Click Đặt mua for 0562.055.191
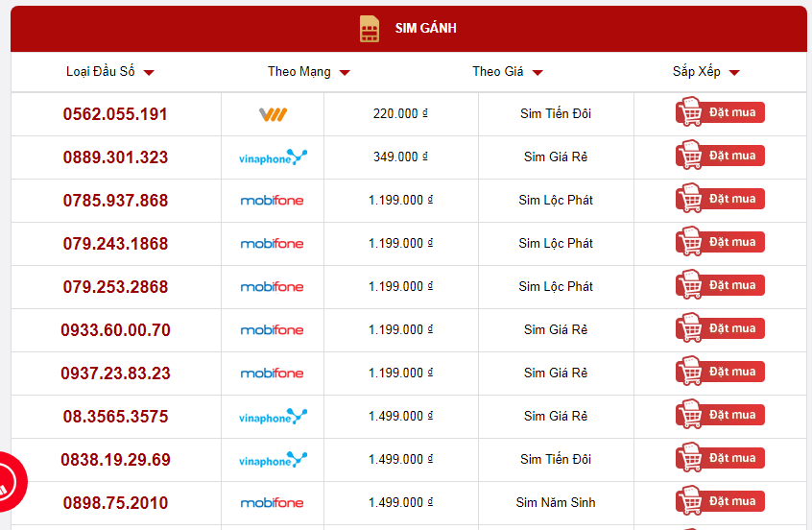Screen dimensions: 812x530 pos(720,112)
